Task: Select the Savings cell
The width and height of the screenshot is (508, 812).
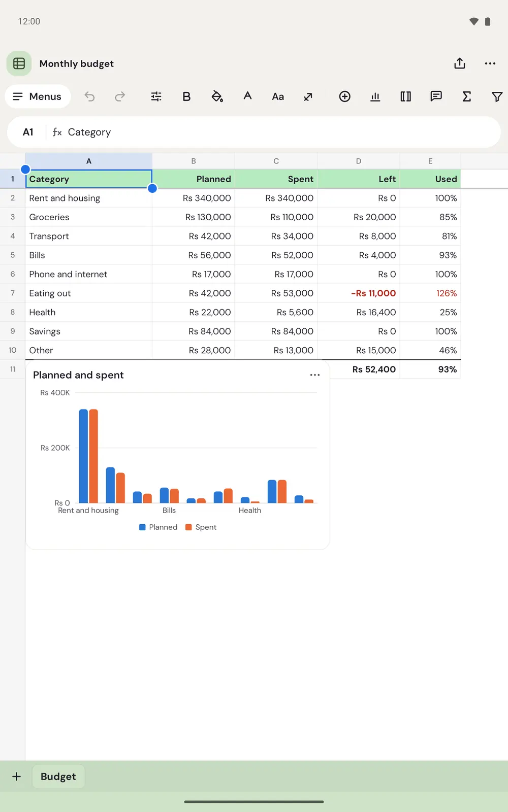Action: 89,331
